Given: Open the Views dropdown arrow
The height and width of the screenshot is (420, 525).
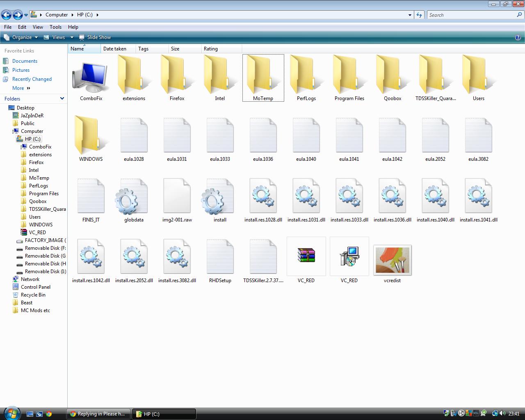Looking at the screenshot, I should tap(72, 37).
